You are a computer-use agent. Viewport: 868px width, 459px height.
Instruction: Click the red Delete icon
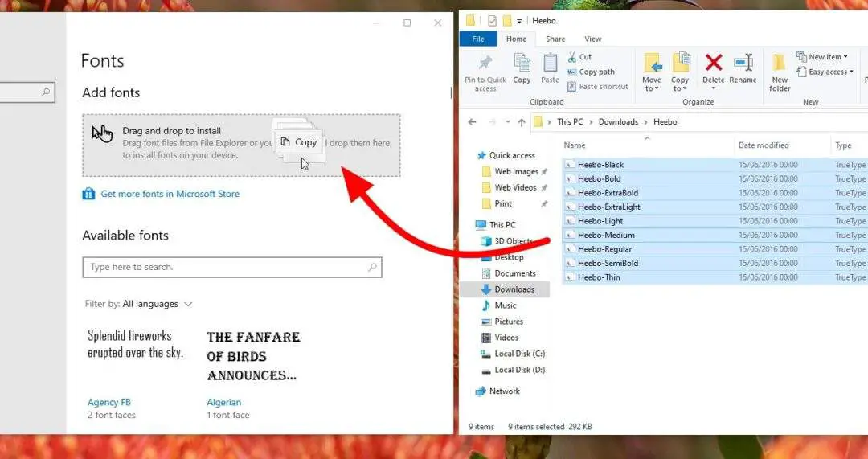(x=714, y=63)
